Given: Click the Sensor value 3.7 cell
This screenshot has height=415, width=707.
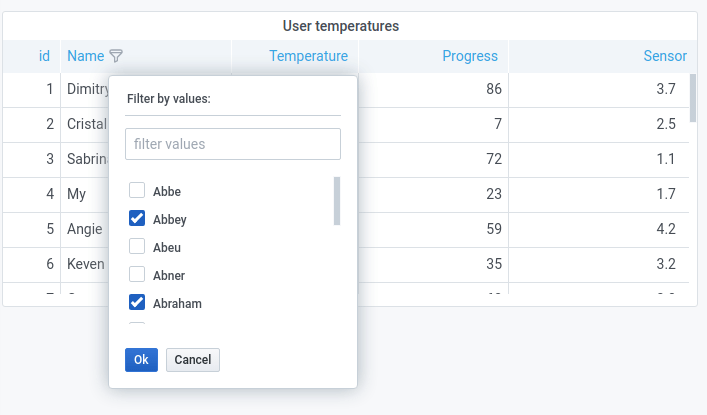Looking at the screenshot, I should click(666, 89).
